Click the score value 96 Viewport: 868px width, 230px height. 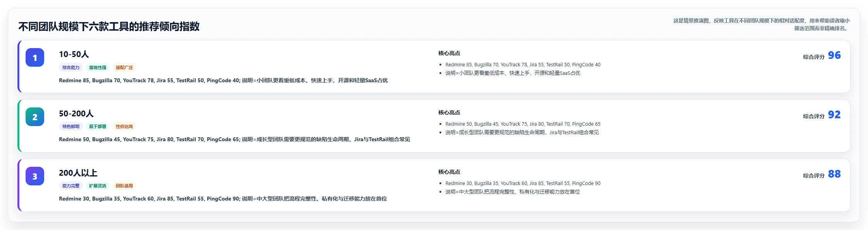click(834, 55)
